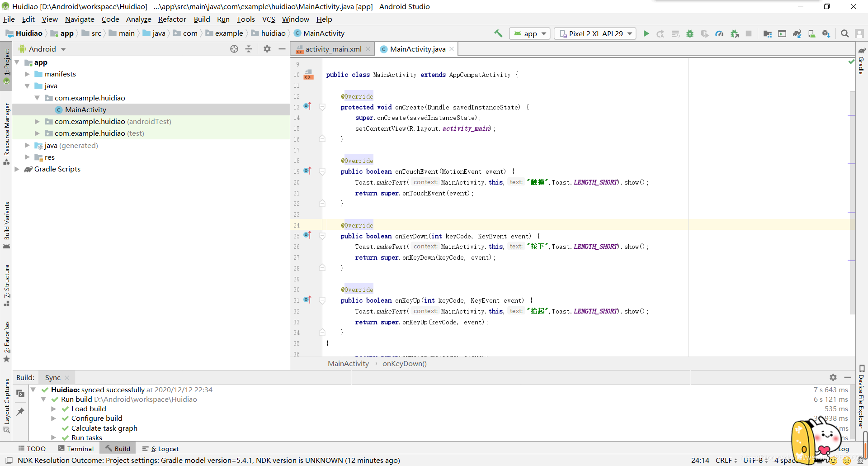868x466 pixels.
Task: Click the toggle view icon in Build panel
Action: pyautogui.click(x=20, y=393)
